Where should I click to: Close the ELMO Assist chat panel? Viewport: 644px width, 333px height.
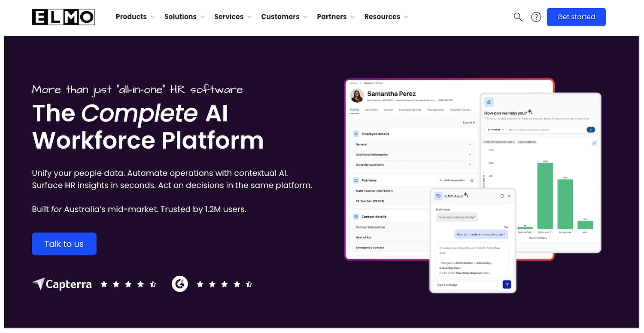[x=509, y=196]
